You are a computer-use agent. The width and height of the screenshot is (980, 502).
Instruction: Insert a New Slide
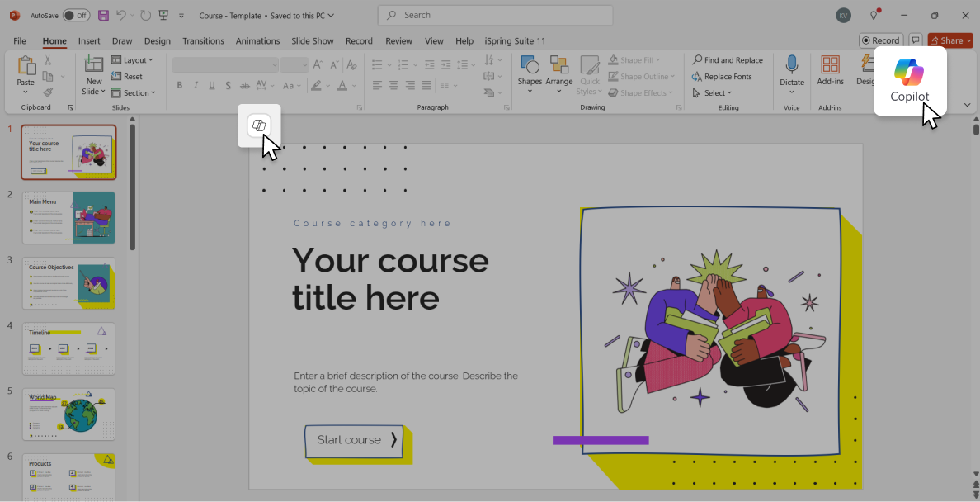point(94,73)
